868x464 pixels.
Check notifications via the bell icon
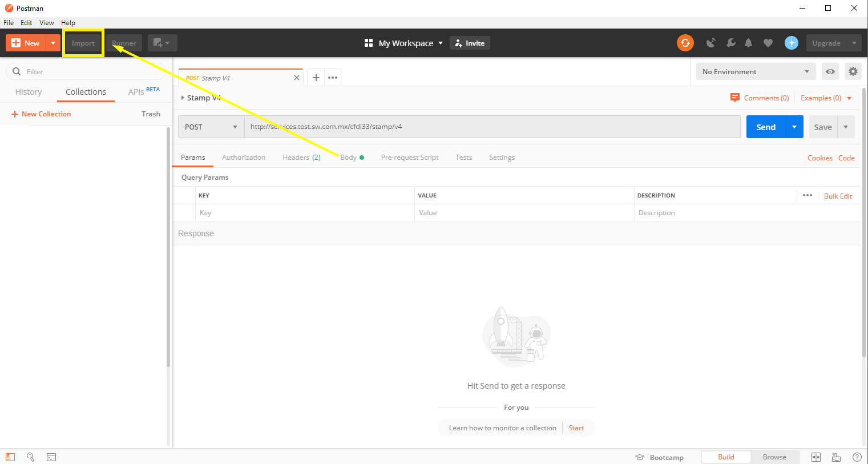(x=749, y=43)
